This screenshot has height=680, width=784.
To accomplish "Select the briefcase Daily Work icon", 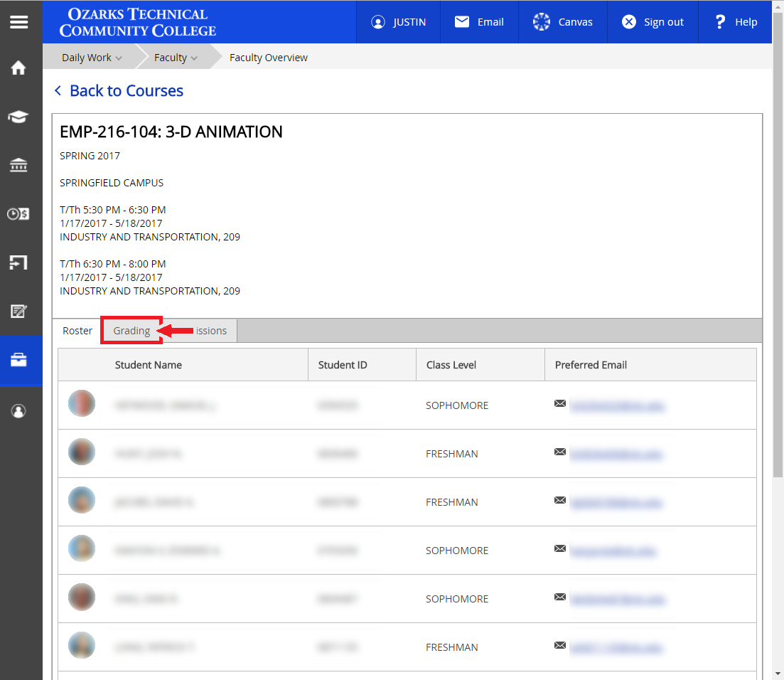I will tap(18, 360).
